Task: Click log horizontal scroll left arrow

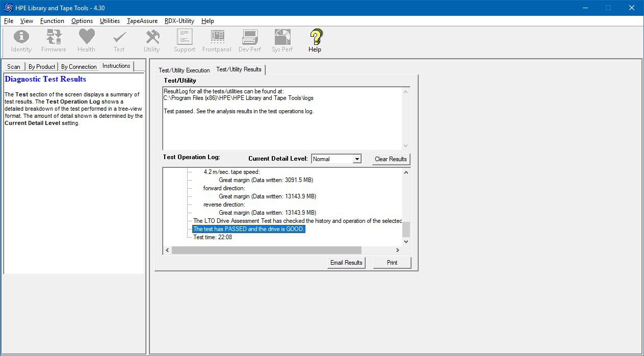Action: 167,250
